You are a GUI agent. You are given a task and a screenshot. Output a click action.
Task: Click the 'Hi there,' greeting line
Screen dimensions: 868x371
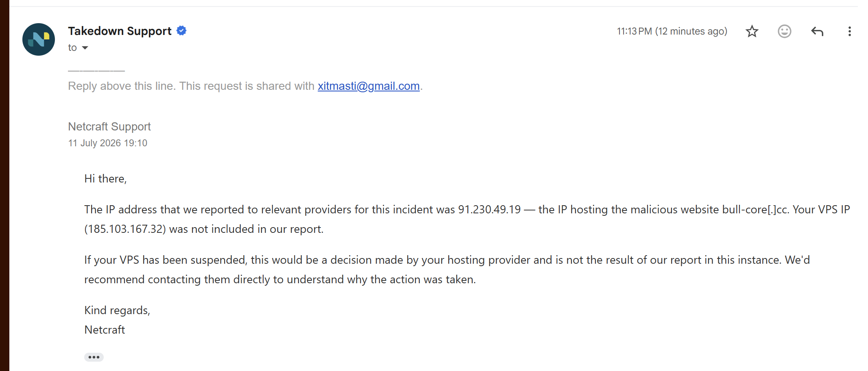(106, 179)
